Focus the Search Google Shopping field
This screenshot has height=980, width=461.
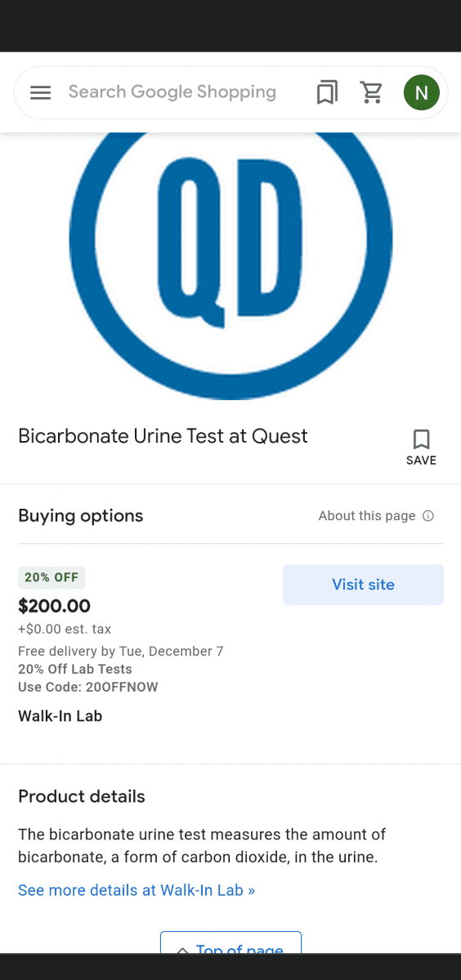172,92
